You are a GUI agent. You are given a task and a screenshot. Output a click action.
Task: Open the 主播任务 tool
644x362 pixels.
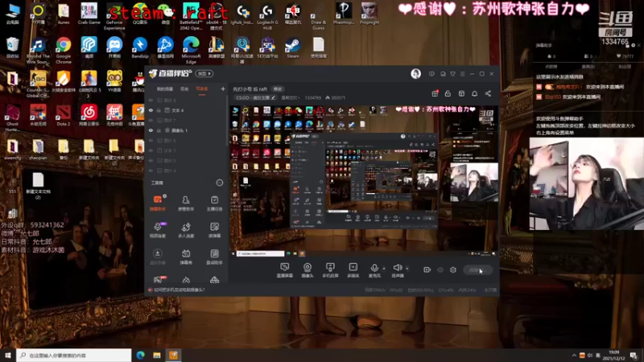click(214, 203)
